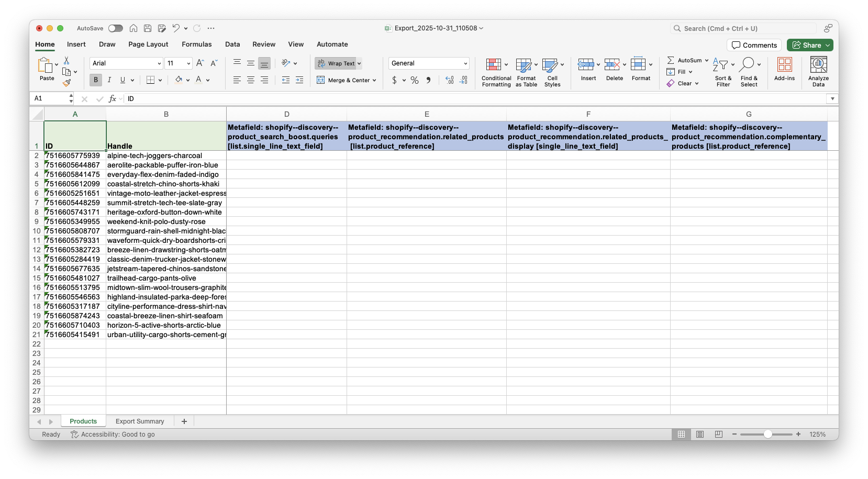Click the Undo arrow in title bar

tap(176, 28)
